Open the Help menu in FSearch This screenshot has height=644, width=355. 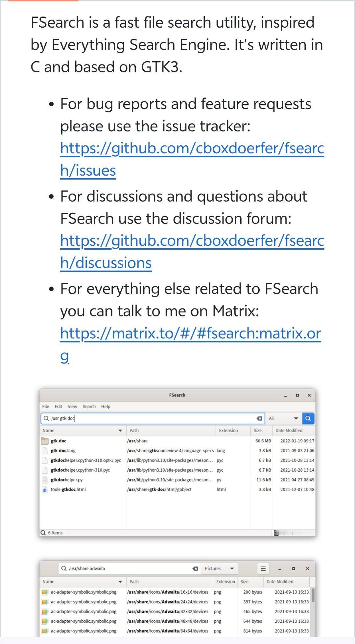(106, 407)
